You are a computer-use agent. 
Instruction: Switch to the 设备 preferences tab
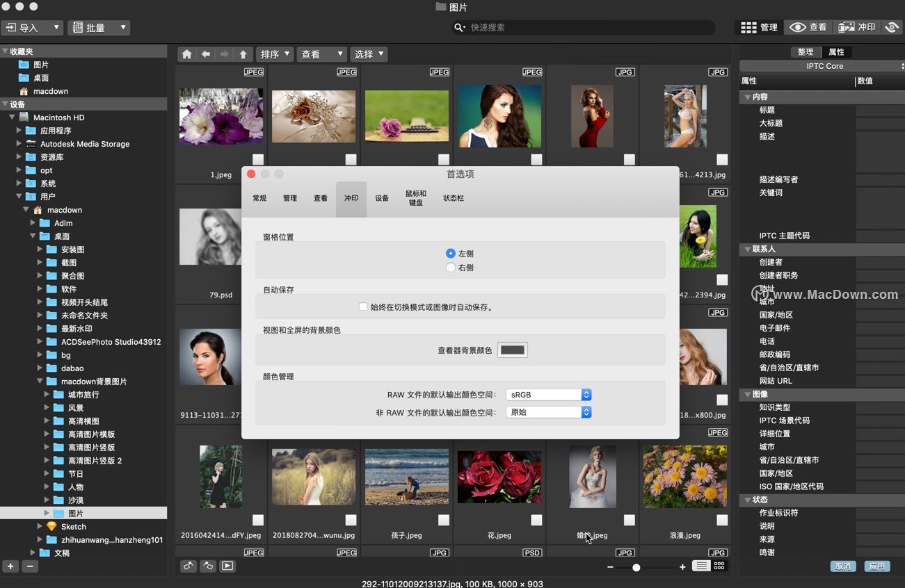[x=381, y=198]
